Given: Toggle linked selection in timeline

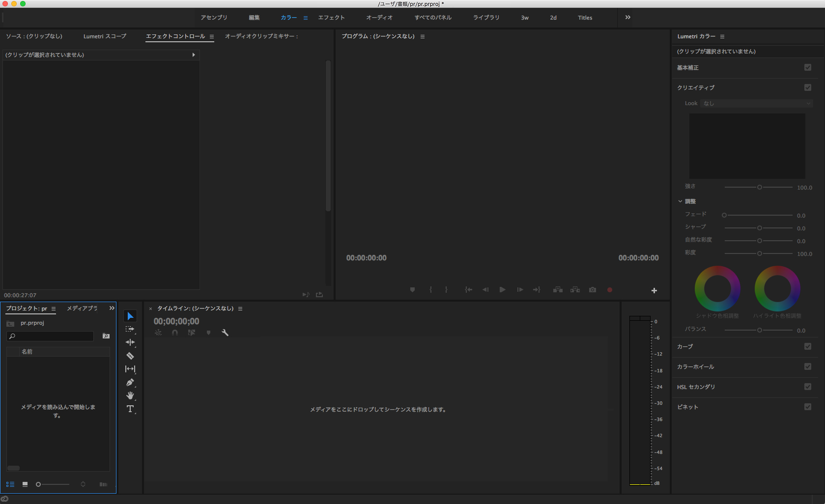Looking at the screenshot, I should click(192, 333).
